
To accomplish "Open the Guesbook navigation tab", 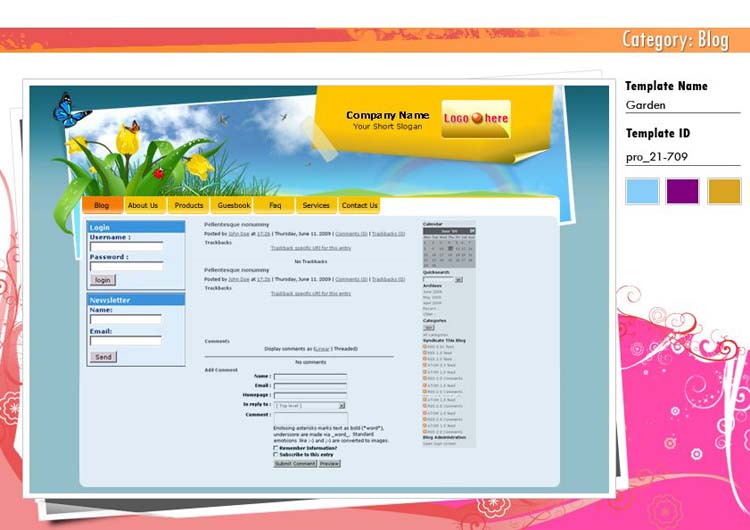I will (234, 205).
